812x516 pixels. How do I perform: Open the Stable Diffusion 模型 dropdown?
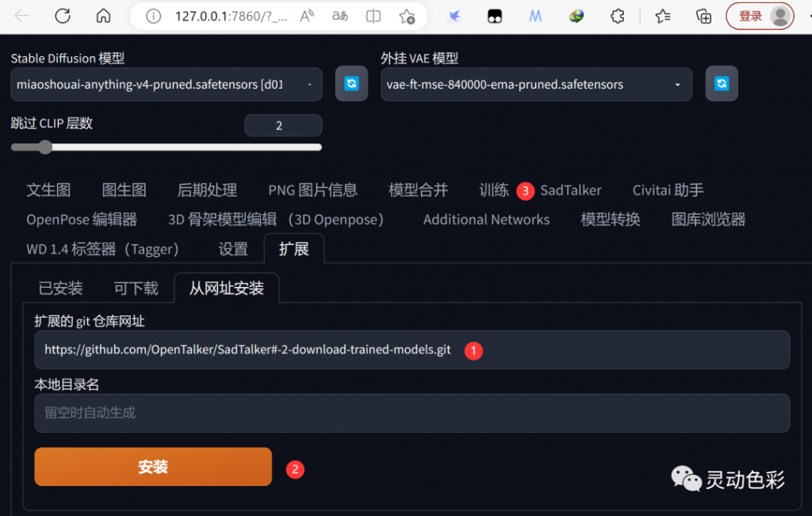[167, 84]
